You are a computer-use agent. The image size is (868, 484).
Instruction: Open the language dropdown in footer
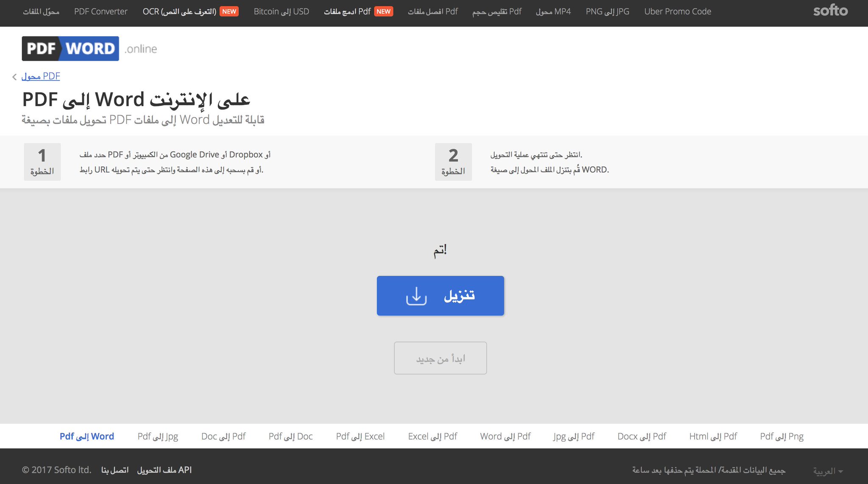[x=827, y=470]
